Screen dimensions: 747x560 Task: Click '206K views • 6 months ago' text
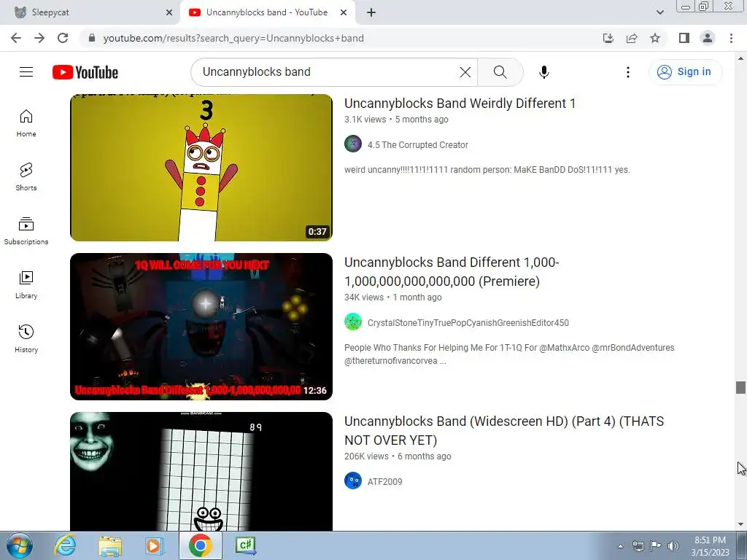click(398, 456)
